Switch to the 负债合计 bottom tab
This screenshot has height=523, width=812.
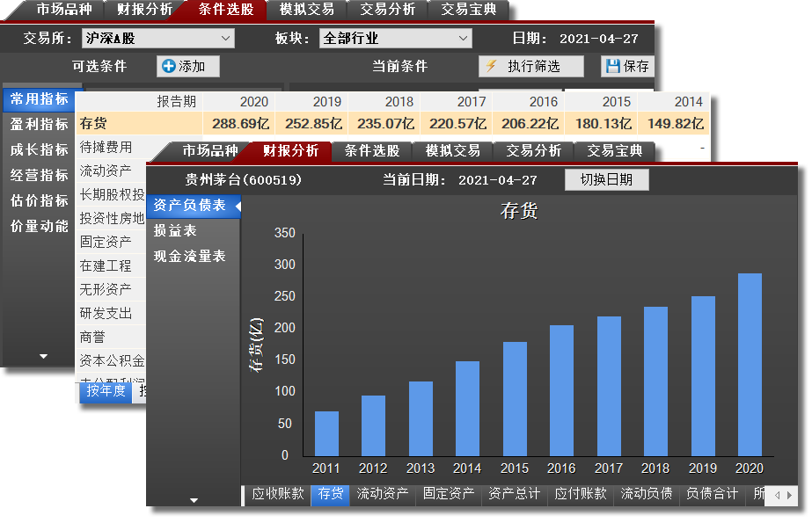click(x=712, y=494)
